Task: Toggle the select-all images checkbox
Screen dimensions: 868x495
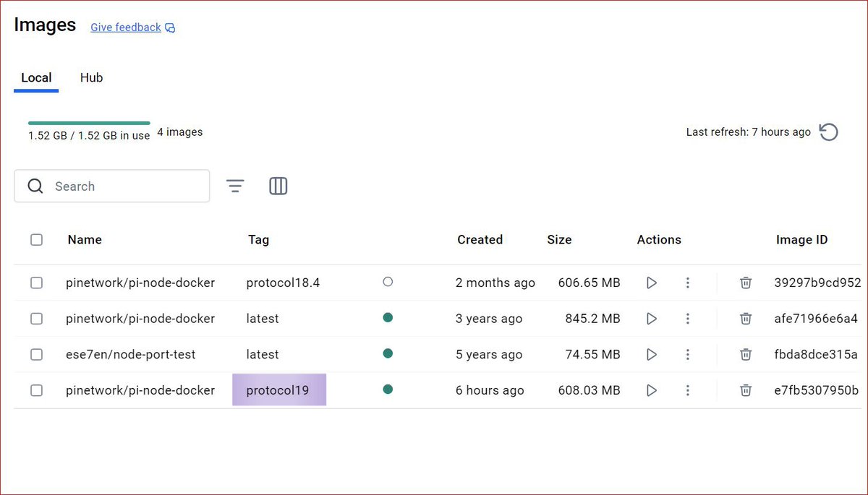Action: pyautogui.click(x=37, y=240)
